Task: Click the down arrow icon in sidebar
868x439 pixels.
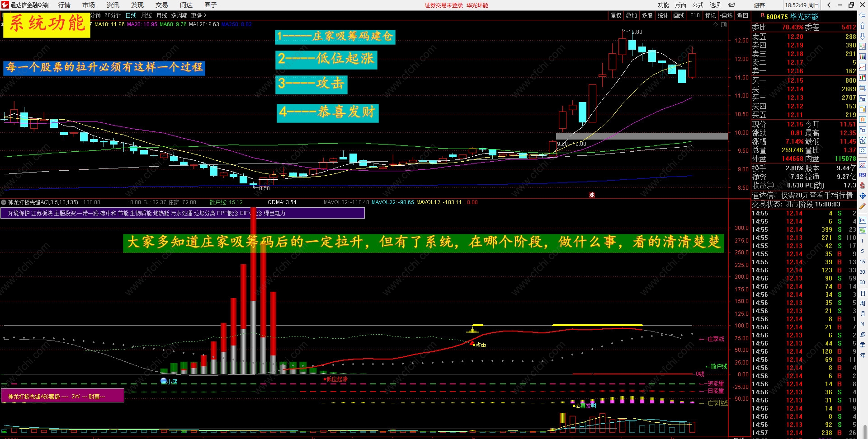Action: click(x=863, y=36)
